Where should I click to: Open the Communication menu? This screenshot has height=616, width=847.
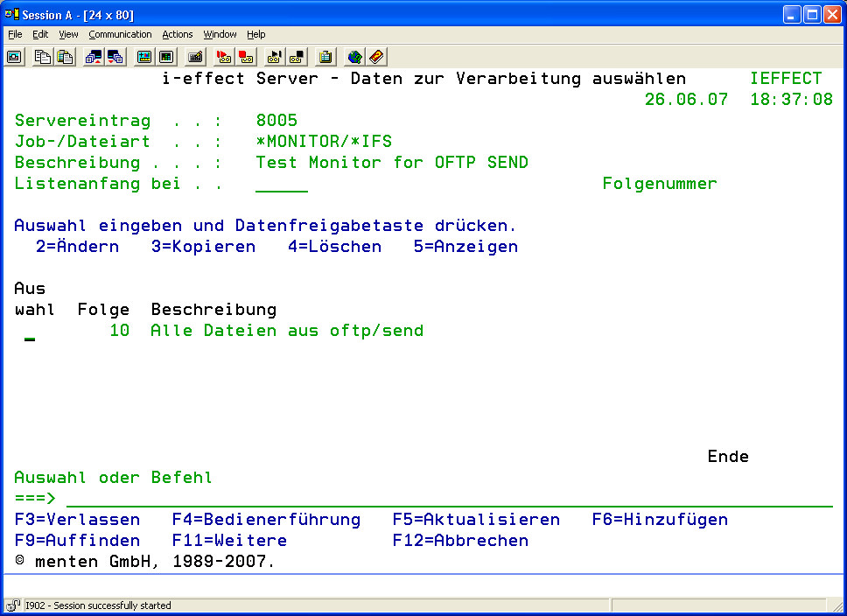coord(120,34)
